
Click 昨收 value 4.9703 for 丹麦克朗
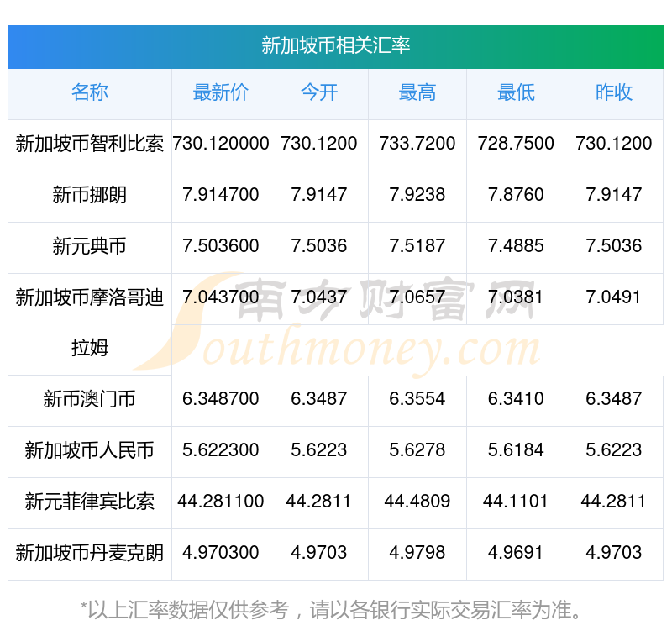[x=614, y=553]
